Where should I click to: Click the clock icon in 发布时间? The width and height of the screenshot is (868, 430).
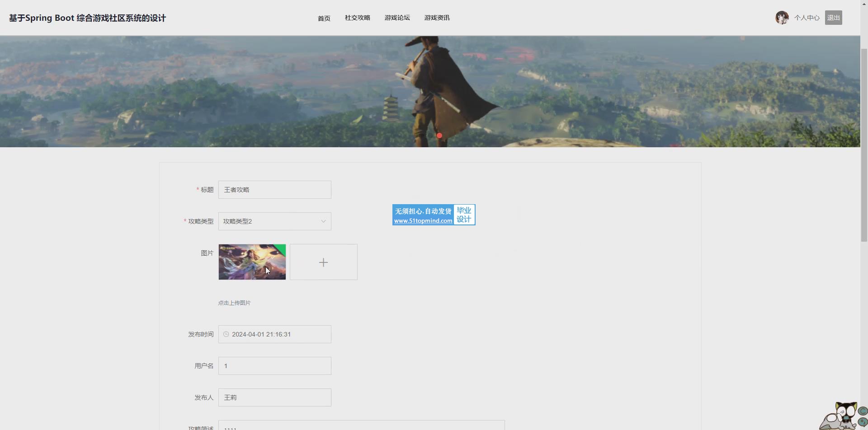pos(226,334)
